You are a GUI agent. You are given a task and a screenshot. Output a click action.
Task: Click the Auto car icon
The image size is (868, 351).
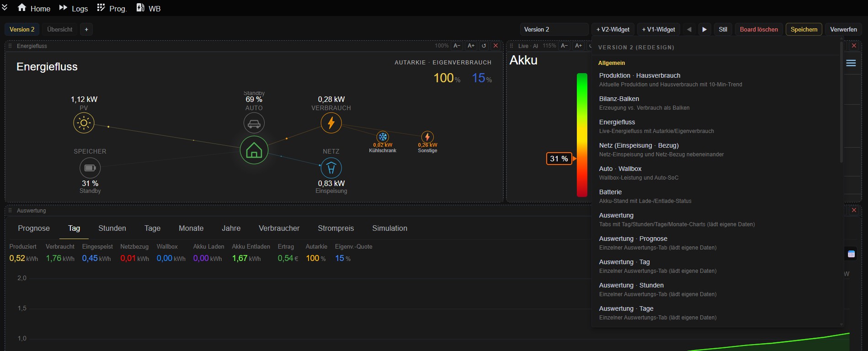(x=254, y=123)
